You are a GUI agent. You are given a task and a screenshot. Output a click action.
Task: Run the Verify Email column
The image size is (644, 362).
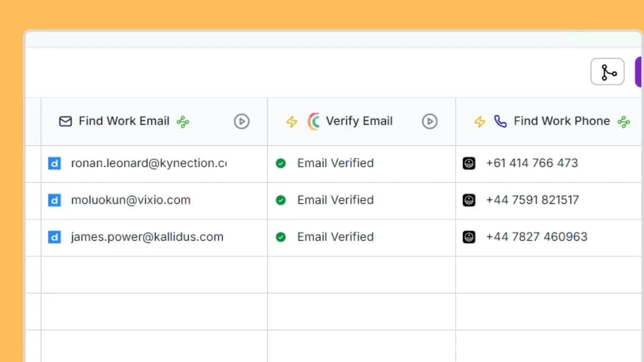pos(430,122)
